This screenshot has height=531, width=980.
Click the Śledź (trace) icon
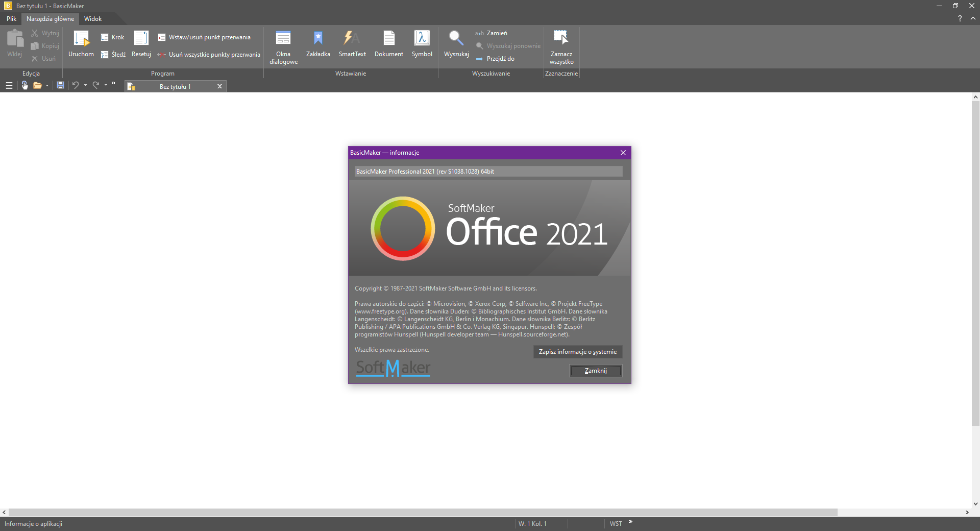click(x=105, y=55)
